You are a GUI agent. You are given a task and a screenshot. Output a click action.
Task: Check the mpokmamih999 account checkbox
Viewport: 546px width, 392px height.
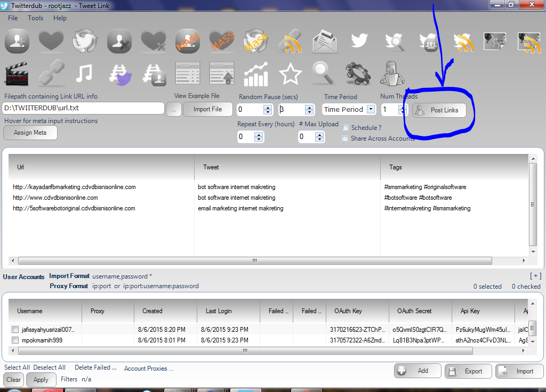[15, 340]
